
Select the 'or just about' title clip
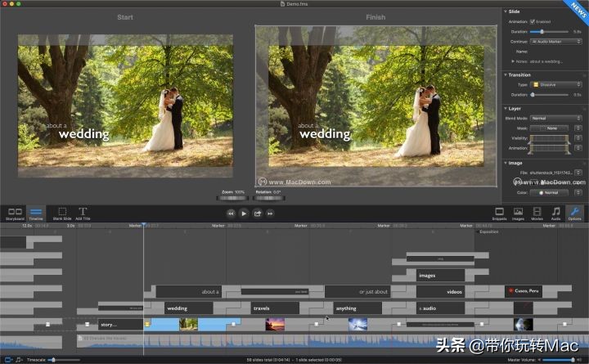click(x=357, y=291)
